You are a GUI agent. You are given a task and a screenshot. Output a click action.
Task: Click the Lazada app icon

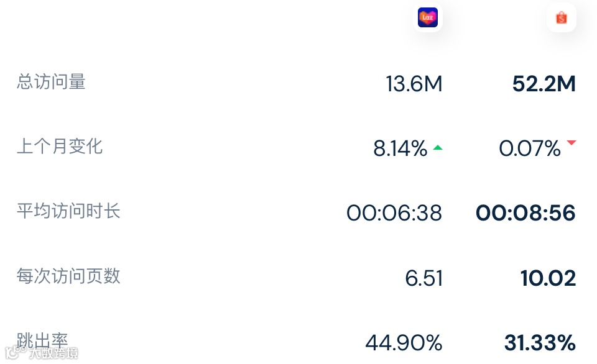pyautogui.click(x=428, y=17)
